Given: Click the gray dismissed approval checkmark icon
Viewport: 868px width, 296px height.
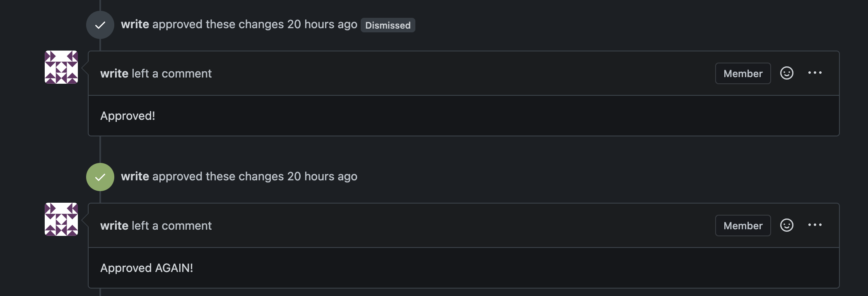Looking at the screenshot, I should [100, 25].
